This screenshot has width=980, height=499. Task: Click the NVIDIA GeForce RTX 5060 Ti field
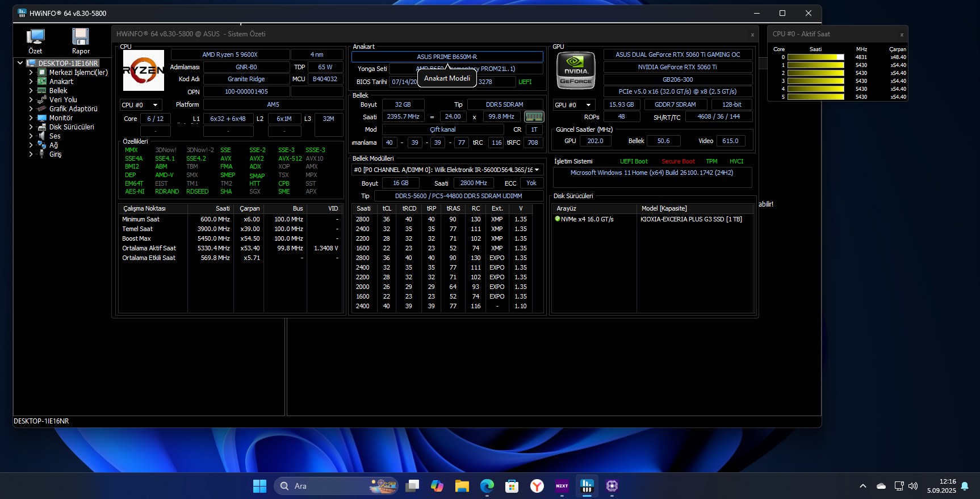[677, 67]
